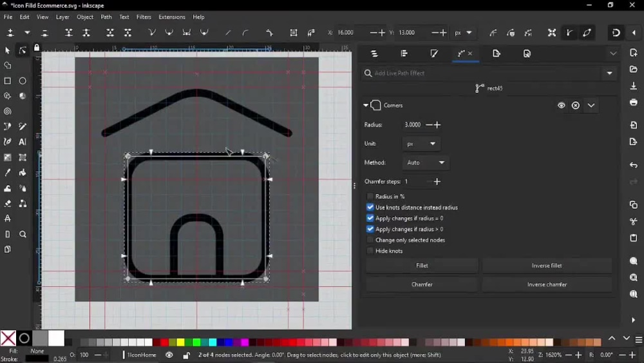Apply the Inverse fillet button
The width and height of the screenshot is (644, 363).
point(547,266)
